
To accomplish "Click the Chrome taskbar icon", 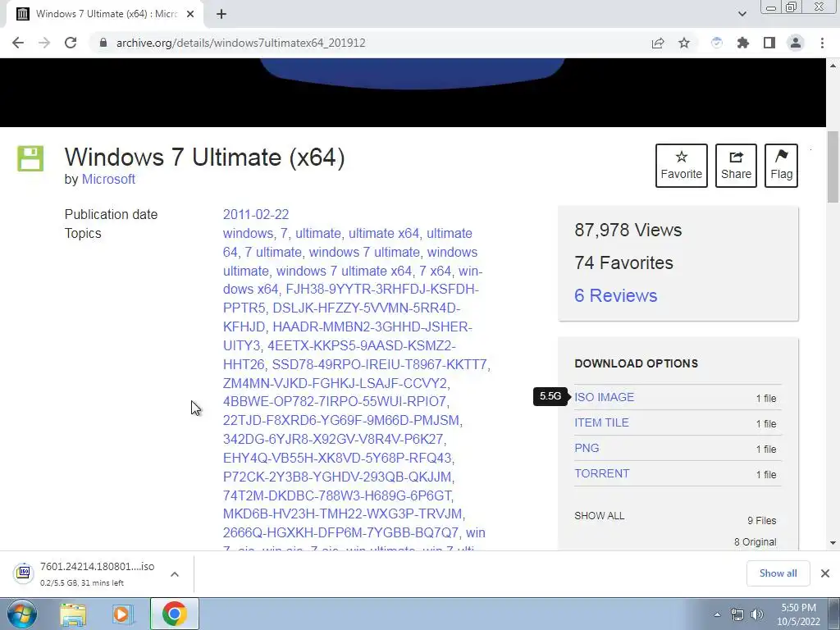I will (175, 614).
